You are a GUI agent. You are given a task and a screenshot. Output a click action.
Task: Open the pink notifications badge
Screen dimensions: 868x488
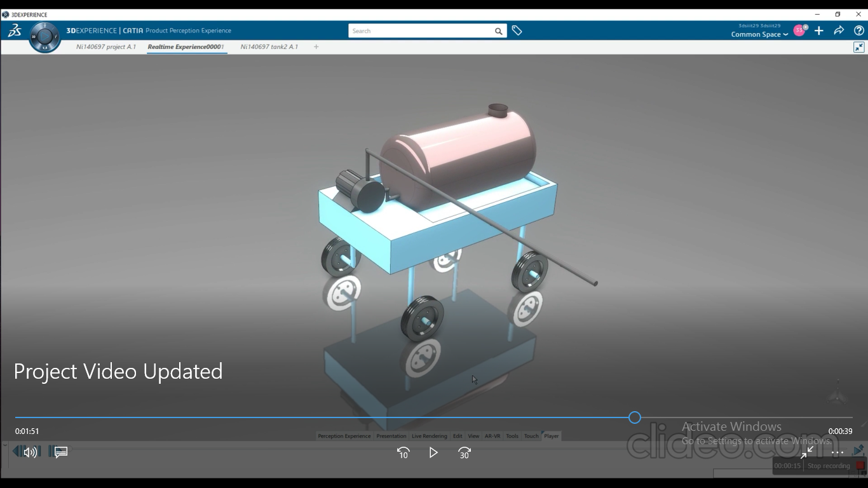pos(799,30)
